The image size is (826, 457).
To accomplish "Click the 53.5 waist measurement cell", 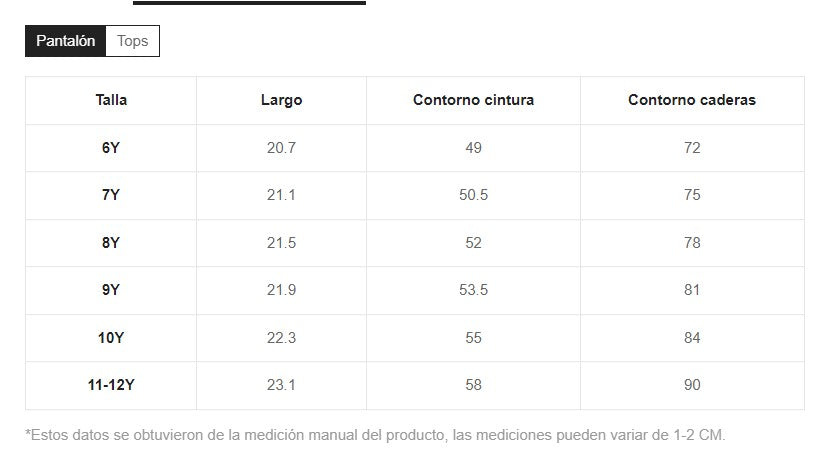I will click(x=473, y=290).
